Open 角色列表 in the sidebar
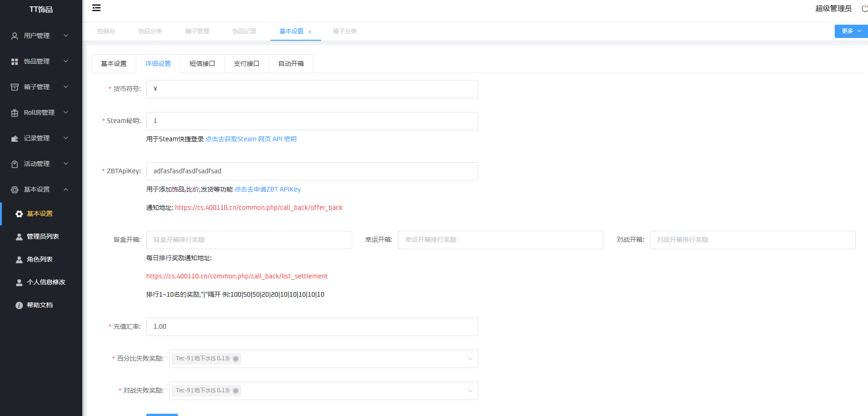 40,259
